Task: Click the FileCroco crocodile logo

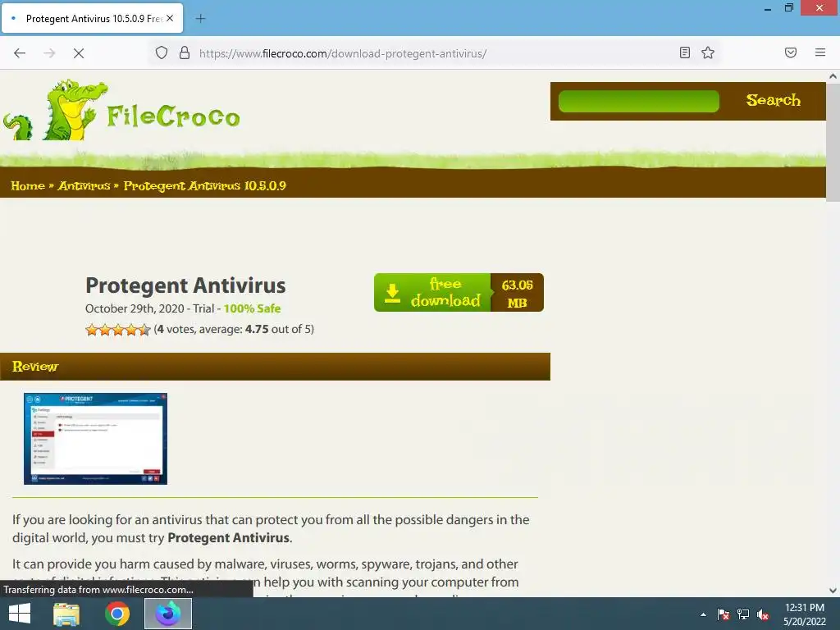Action: pos(121,111)
